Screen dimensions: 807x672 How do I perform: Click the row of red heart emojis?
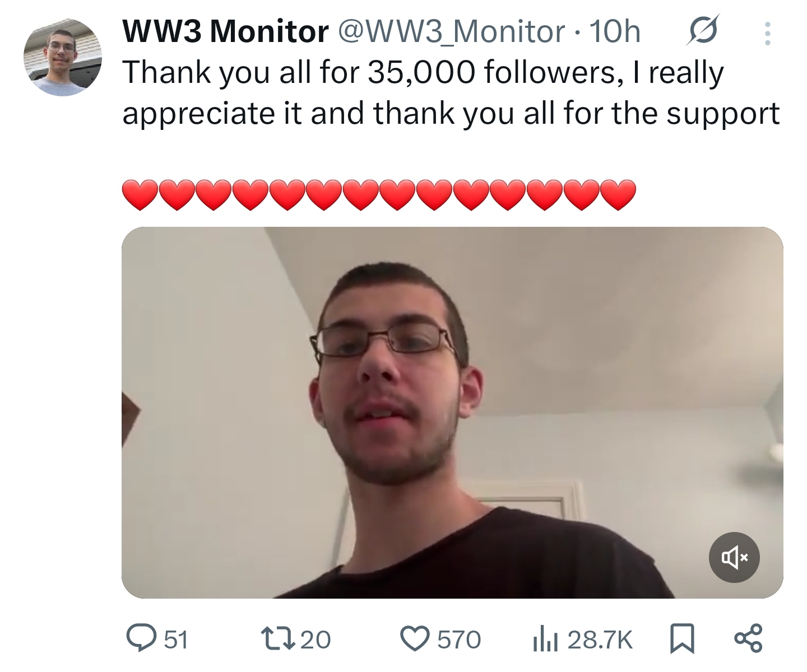tap(379, 195)
